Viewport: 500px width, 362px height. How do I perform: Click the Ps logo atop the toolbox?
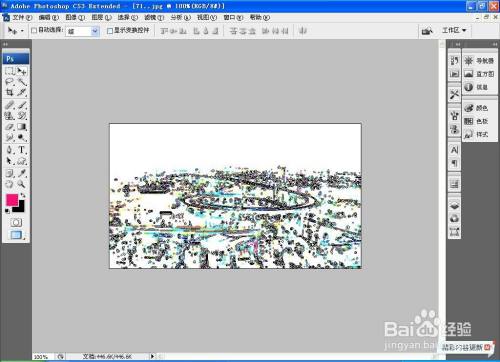pos(16,59)
